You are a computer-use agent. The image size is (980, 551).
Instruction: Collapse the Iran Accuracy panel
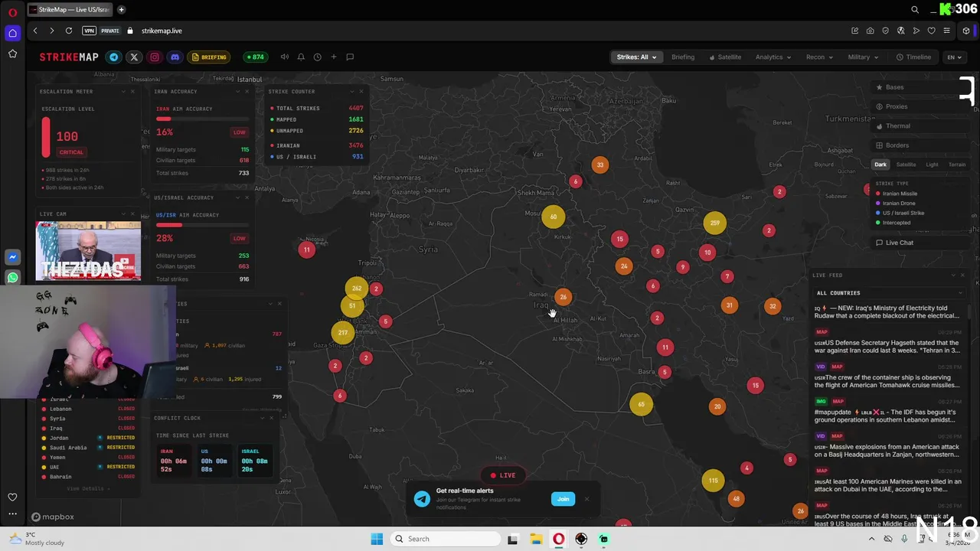(x=237, y=91)
